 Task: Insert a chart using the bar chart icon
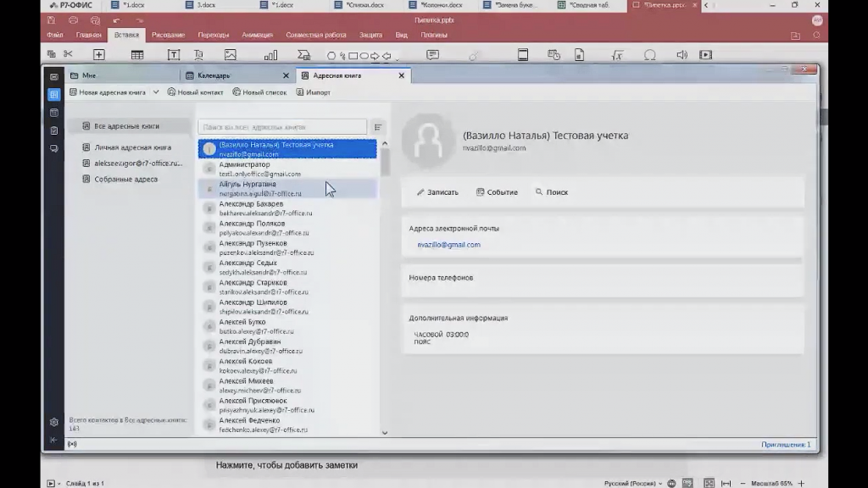pyautogui.click(x=270, y=55)
